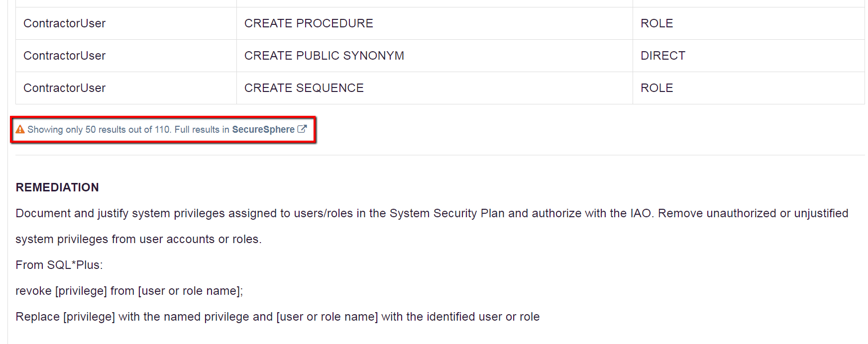Click the REMEDIATION section heading

[x=57, y=187]
